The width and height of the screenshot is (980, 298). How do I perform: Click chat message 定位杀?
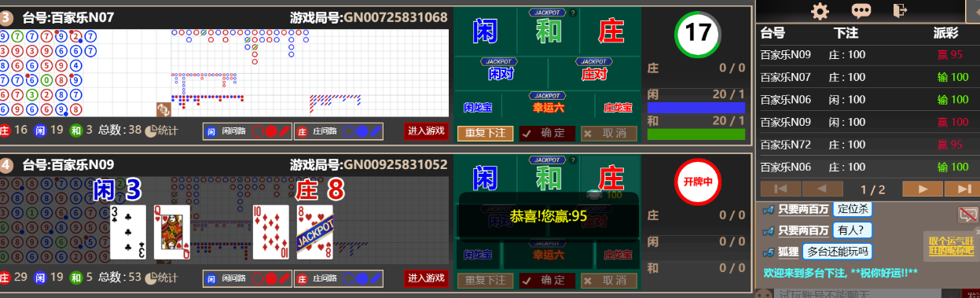[852, 209]
